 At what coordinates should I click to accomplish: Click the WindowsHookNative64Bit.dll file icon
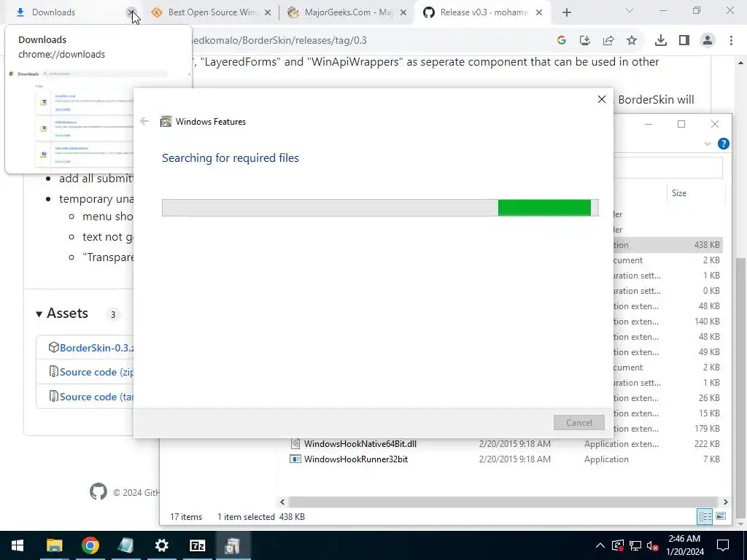(x=295, y=444)
